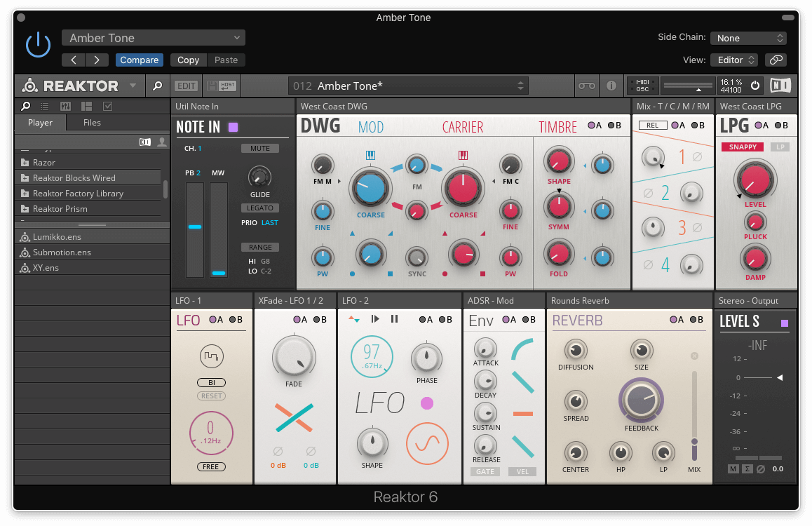Click the browser checkmark icon
Viewport: 812px width, 526px height.
coord(108,106)
